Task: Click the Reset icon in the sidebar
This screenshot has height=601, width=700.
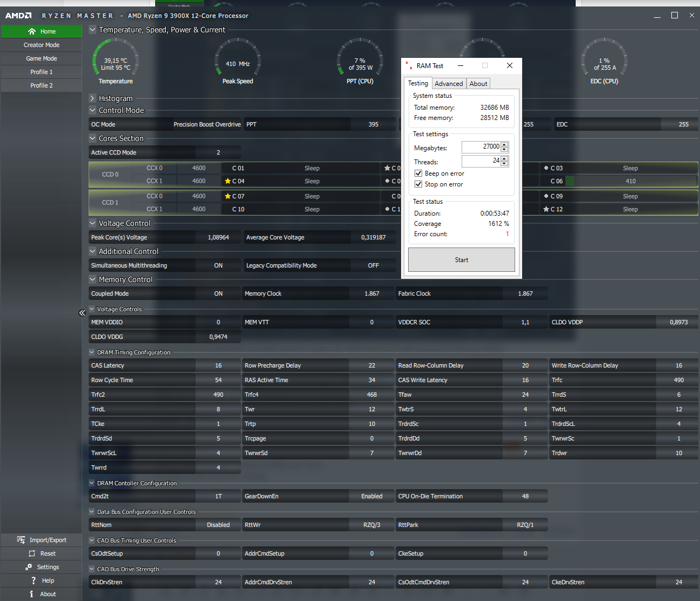Action: click(x=32, y=553)
